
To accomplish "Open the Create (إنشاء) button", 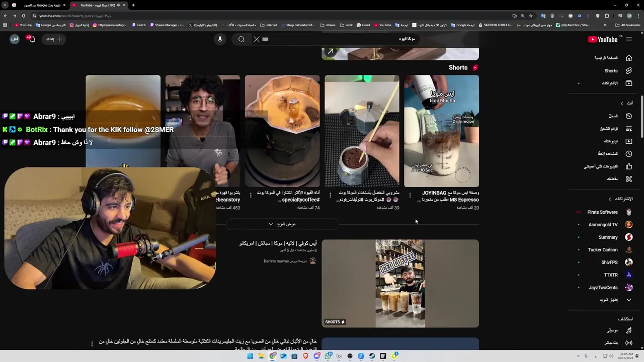I will [54, 39].
